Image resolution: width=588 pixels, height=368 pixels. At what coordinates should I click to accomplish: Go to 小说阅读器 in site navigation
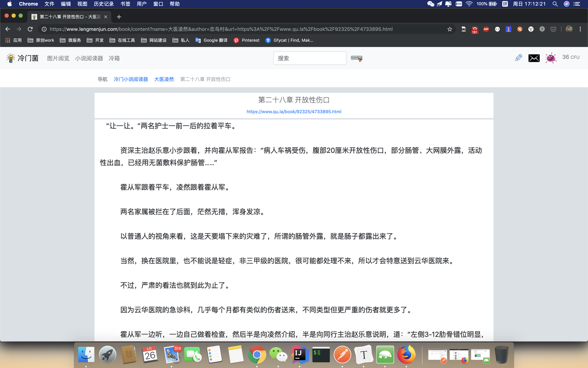point(89,58)
